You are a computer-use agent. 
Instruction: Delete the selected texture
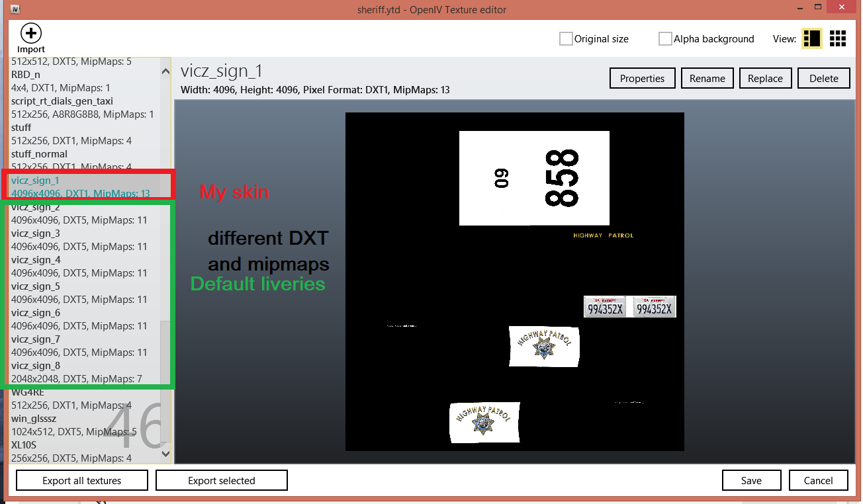824,78
